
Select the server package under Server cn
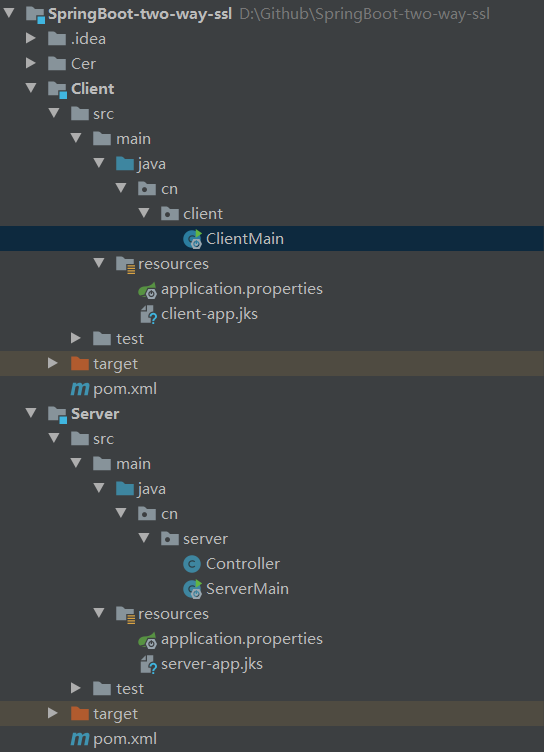click(205, 539)
